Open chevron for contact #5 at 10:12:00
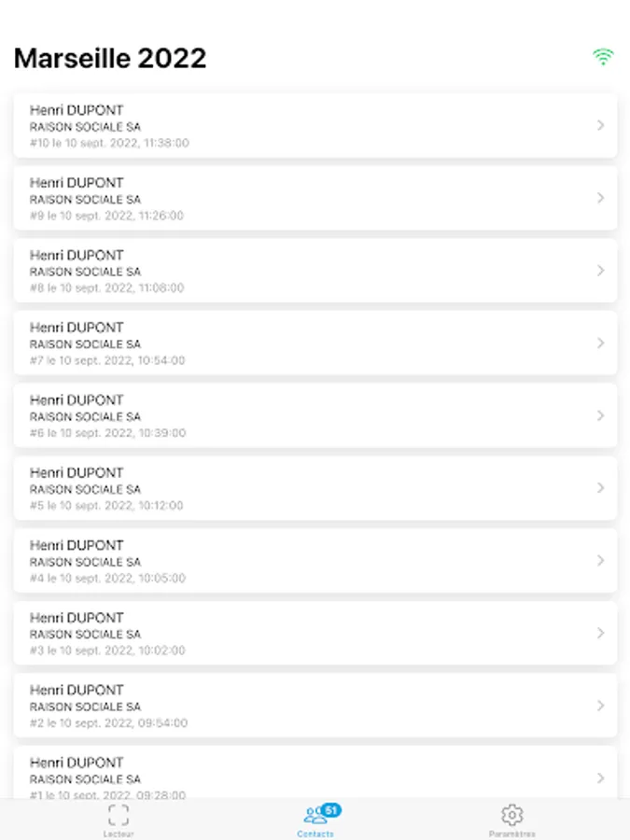Screen dimensions: 630x840 click(600, 488)
